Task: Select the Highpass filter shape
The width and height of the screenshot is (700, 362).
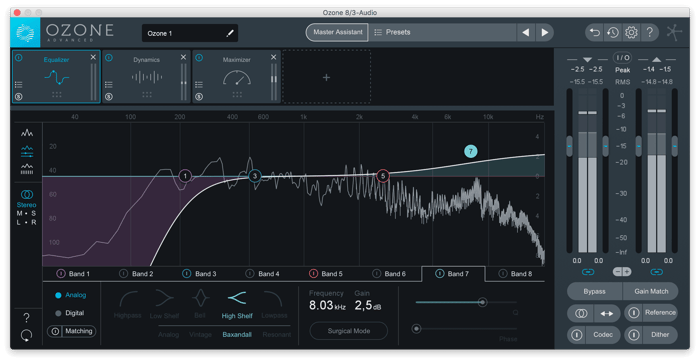Action: coord(127,304)
